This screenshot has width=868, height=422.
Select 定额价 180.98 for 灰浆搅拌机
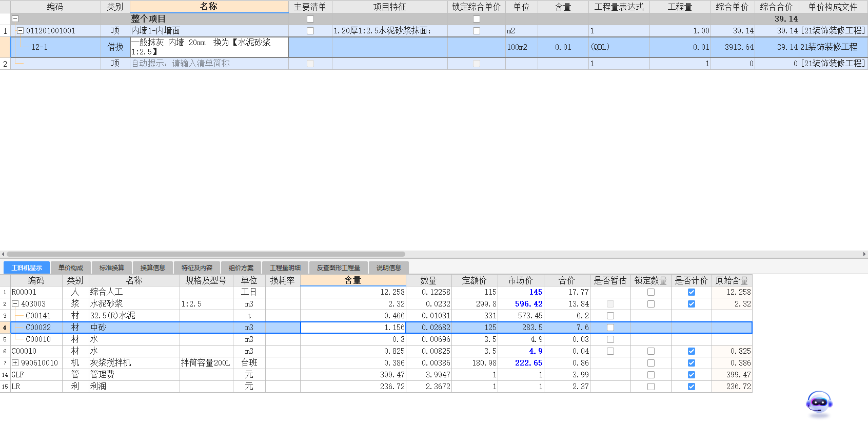point(475,363)
